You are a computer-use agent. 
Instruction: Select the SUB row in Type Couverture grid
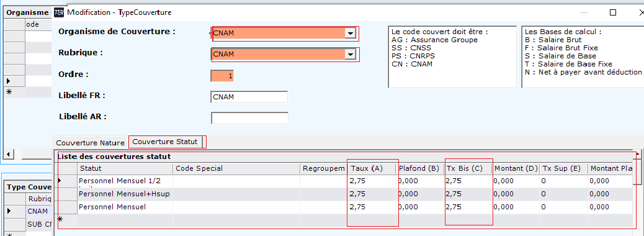[x=38, y=224]
